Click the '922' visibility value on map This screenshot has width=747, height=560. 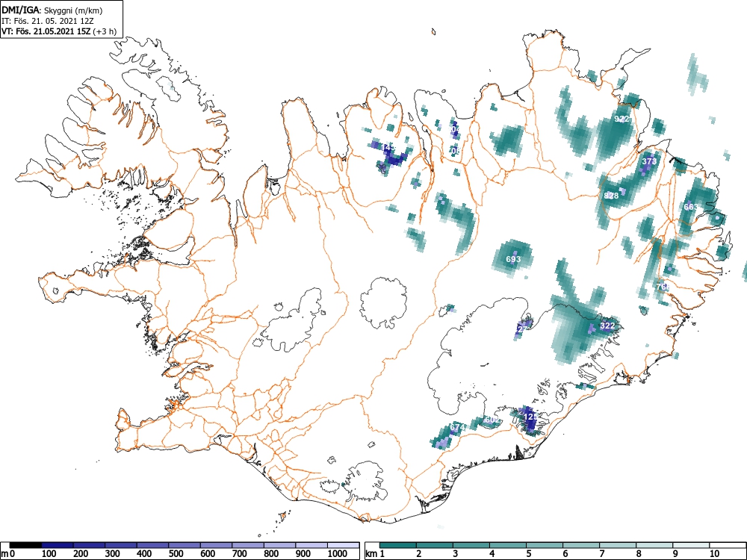(622, 119)
